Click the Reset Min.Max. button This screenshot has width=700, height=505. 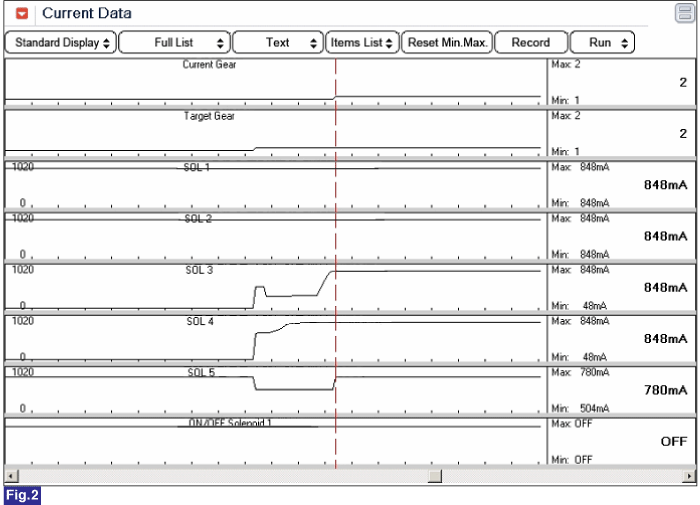coord(447,43)
